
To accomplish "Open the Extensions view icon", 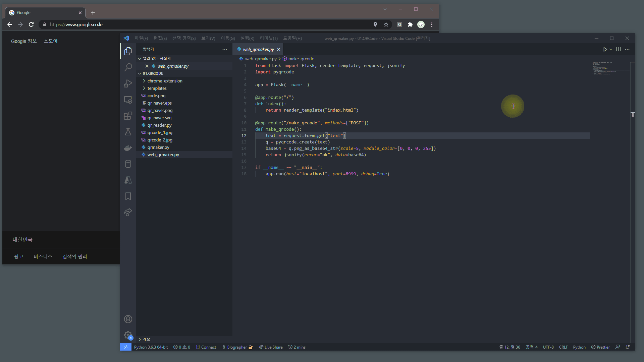I will pyautogui.click(x=128, y=116).
